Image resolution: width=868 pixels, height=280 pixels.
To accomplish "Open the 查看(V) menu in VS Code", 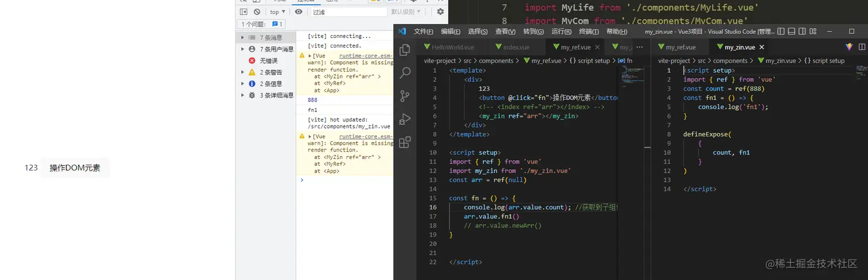I will [x=505, y=32].
